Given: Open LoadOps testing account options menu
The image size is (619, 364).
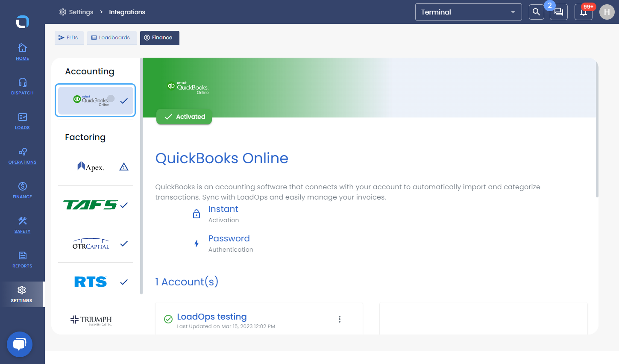Looking at the screenshot, I should pyautogui.click(x=340, y=319).
